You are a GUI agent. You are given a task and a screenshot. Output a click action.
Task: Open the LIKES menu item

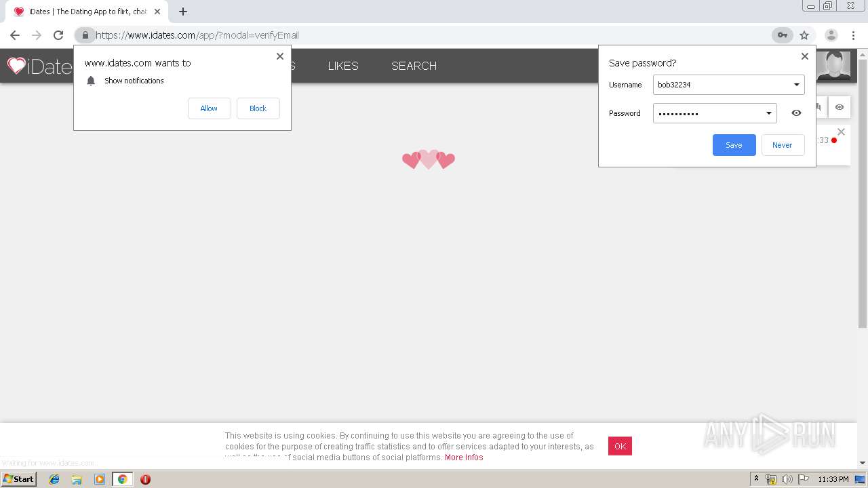[x=343, y=66]
